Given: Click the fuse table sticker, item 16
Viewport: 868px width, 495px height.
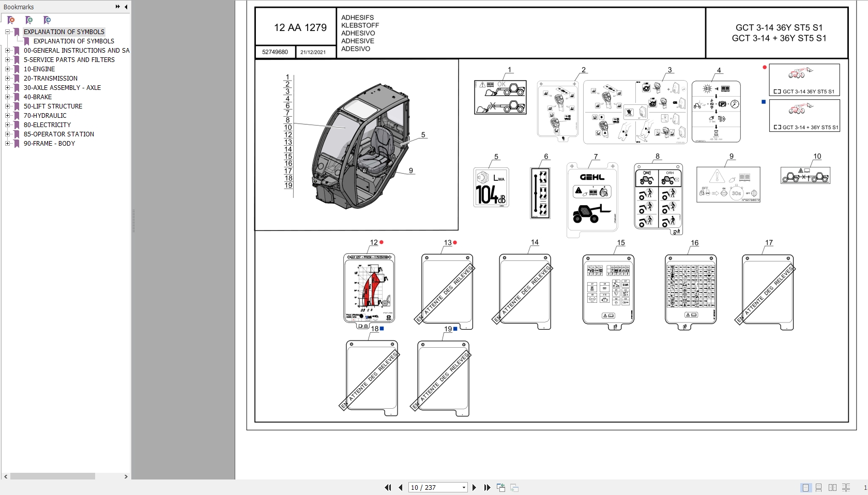Looking at the screenshot, I should [x=691, y=292].
